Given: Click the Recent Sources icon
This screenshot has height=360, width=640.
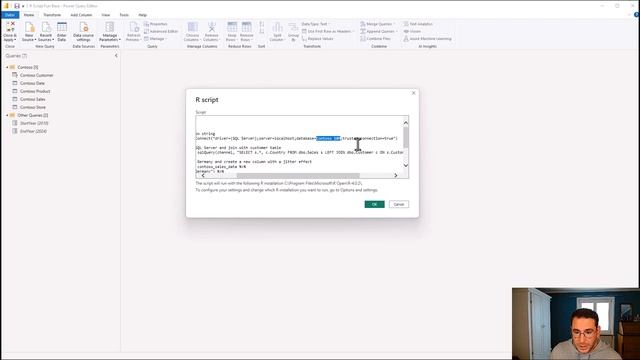Looking at the screenshot, I should click(x=46, y=27).
